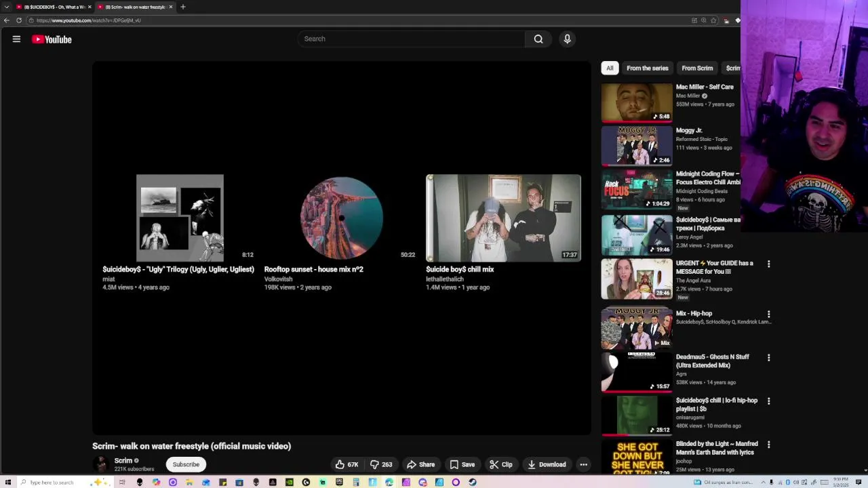Open the Microsoft Edge taskbar icon
Screen dimensions: 868x488
pos(389,483)
